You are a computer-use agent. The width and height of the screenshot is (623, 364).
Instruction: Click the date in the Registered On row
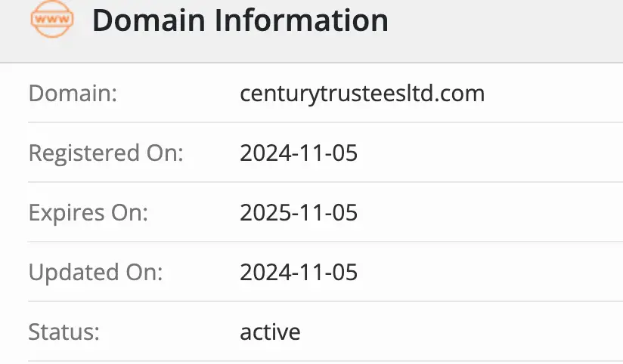point(299,153)
